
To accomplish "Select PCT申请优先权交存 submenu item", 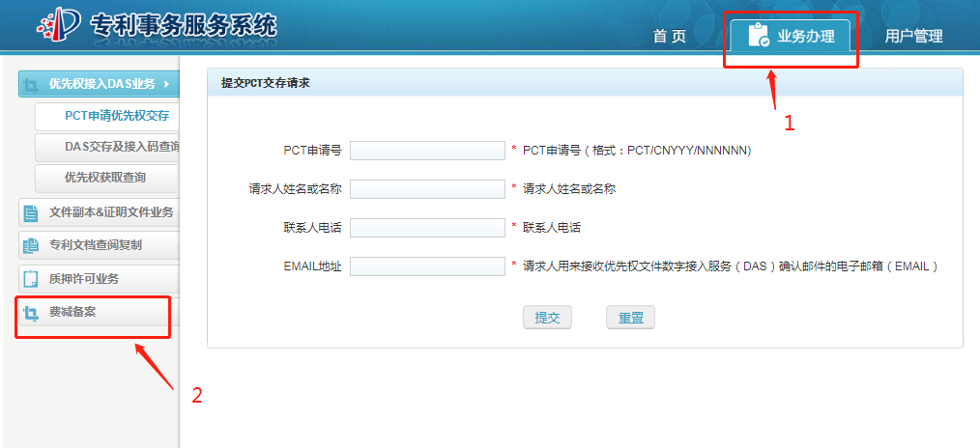I will tap(107, 116).
